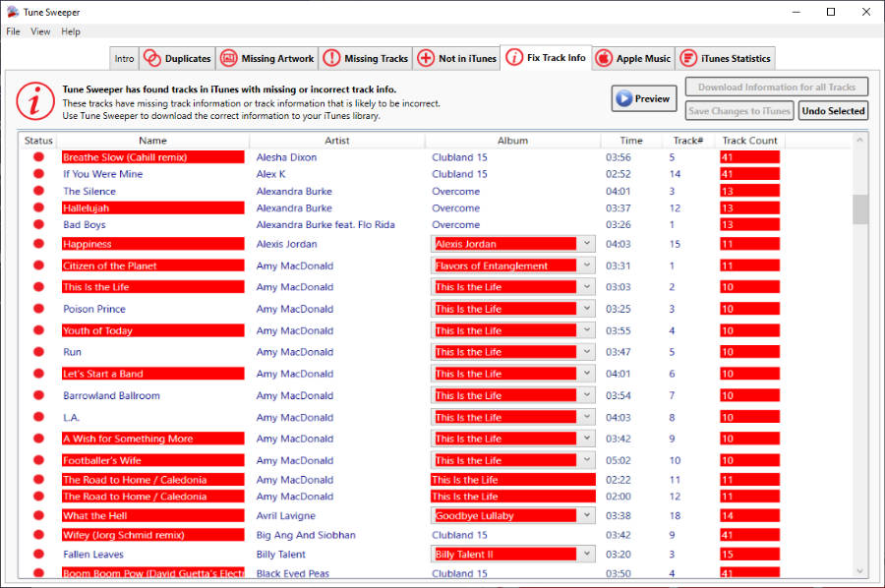This screenshot has height=588, width=885.
Task: Open the iTunes Statistics icon
Action: pyautogui.click(x=688, y=58)
